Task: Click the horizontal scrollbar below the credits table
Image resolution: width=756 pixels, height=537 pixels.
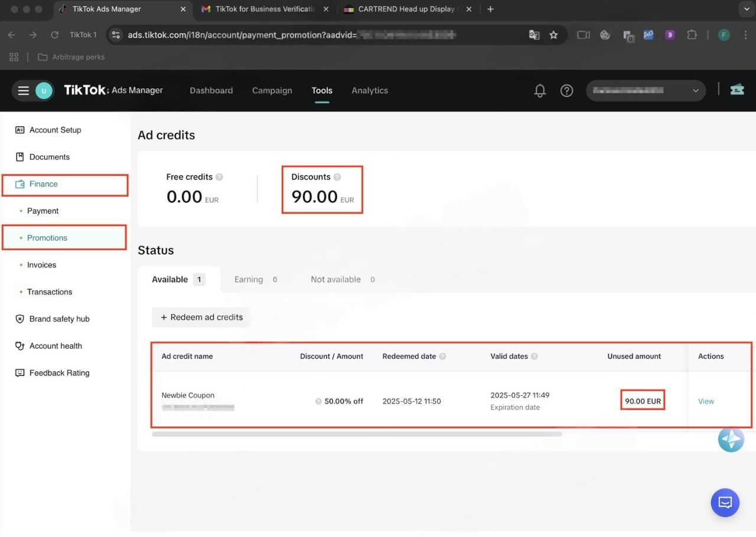Action: coord(357,434)
